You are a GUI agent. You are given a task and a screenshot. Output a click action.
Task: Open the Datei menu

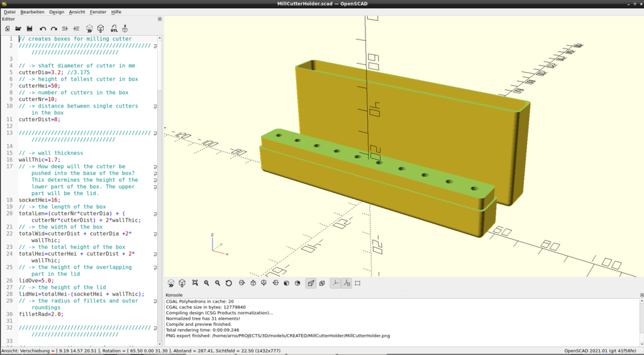pyautogui.click(x=9, y=12)
